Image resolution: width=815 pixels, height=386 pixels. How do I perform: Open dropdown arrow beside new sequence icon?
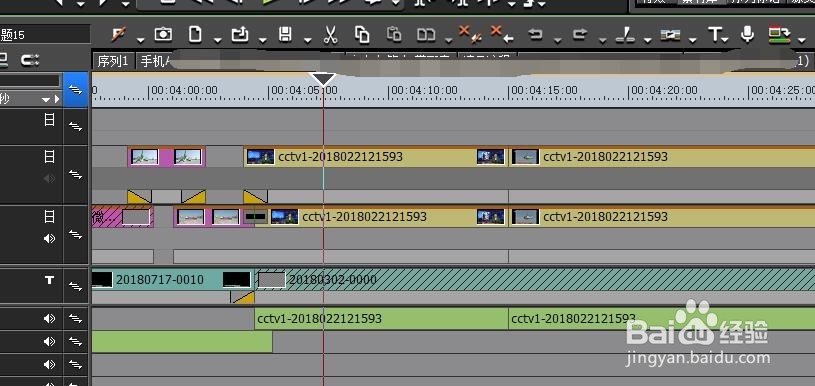point(218,40)
